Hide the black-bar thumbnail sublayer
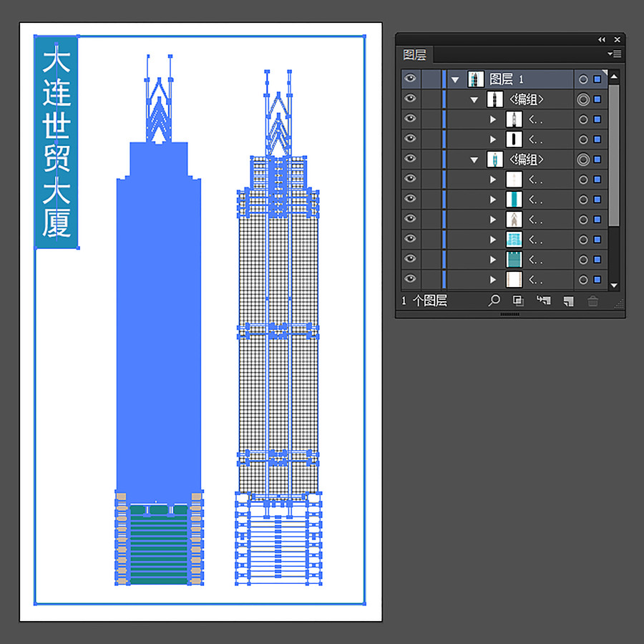Viewport: 644px width, 644px height. pos(410,138)
